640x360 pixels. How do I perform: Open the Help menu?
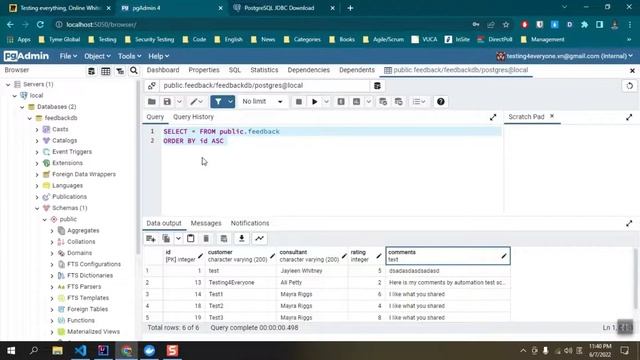158,56
